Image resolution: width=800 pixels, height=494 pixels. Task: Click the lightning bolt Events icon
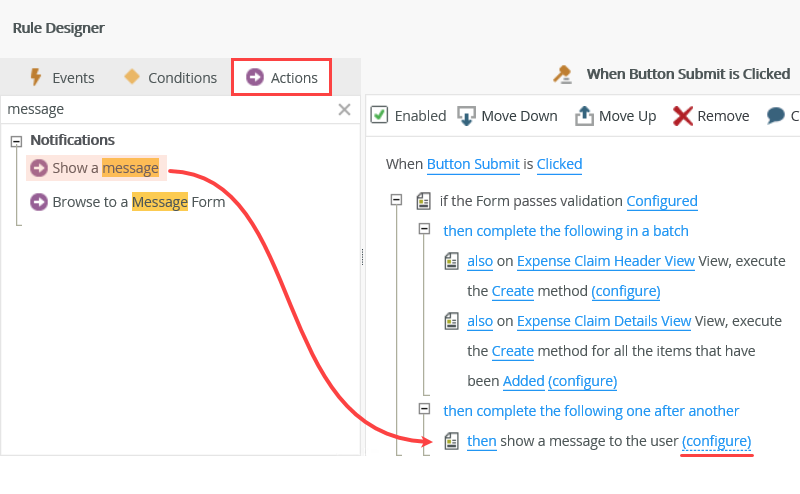point(36,77)
